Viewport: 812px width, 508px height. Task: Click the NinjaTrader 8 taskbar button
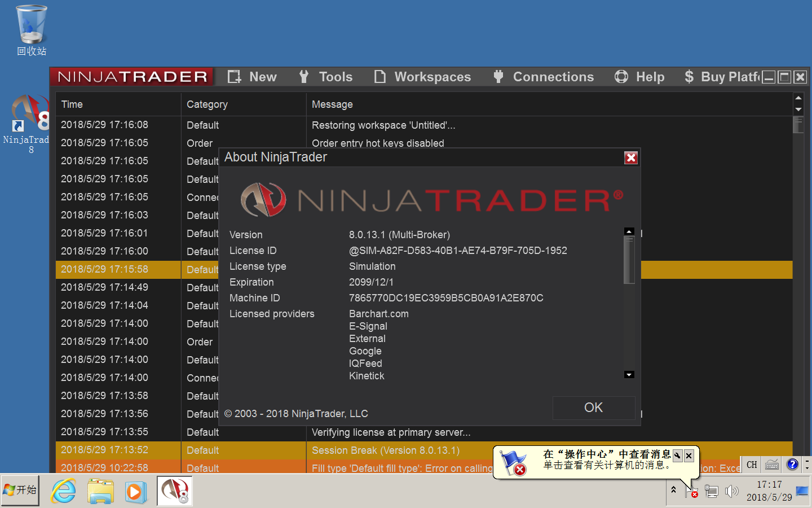(x=175, y=491)
